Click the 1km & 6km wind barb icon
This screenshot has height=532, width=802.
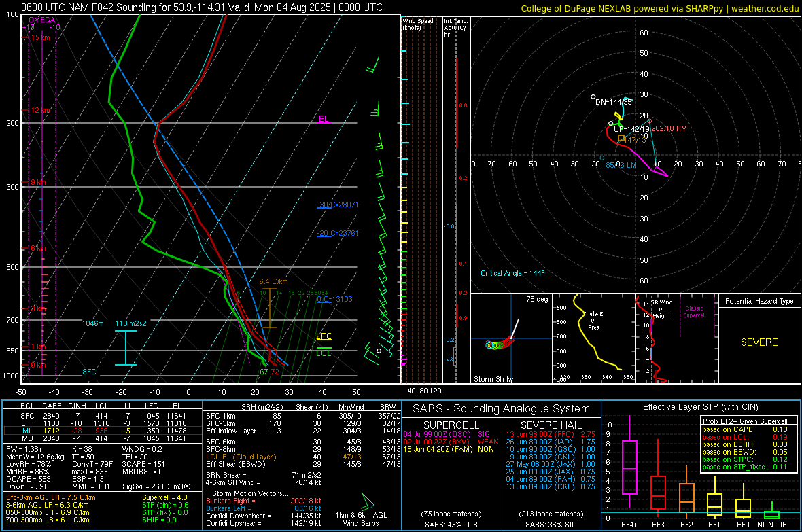click(367, 501)
